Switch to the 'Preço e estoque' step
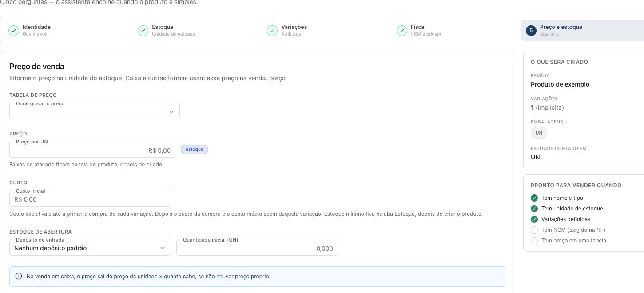The image size is (644, 293). click(582, 30)
